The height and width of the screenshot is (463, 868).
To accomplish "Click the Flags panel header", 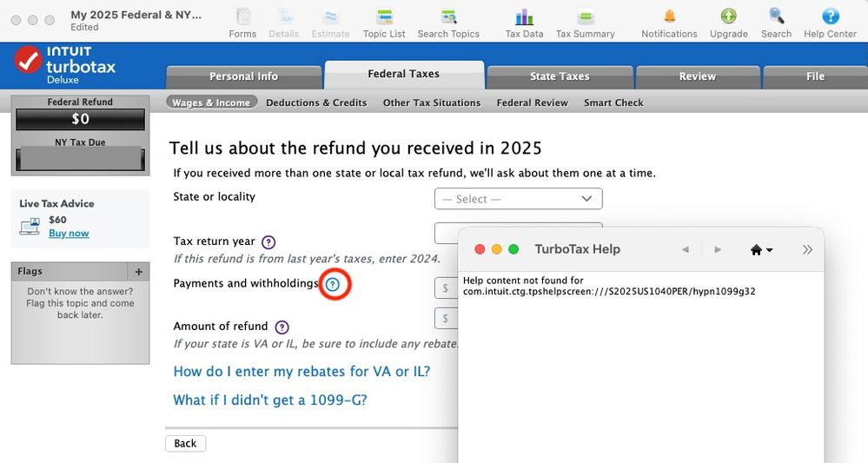I will coord(70,272).
